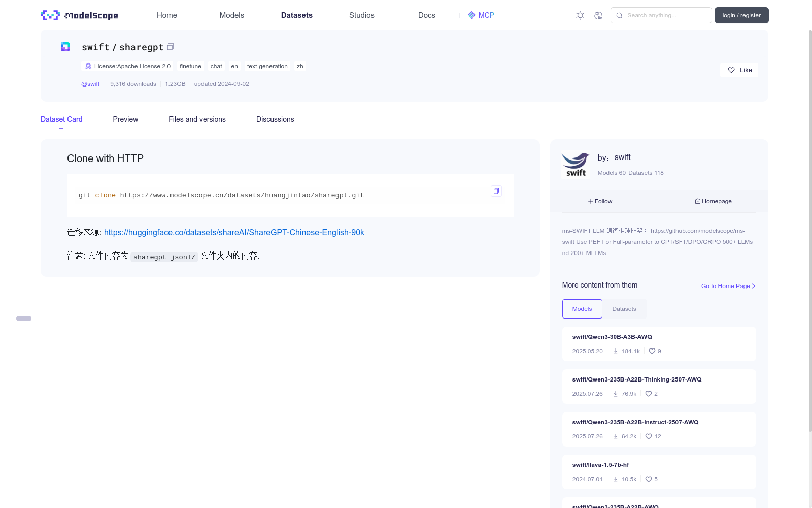Viewport: 812px width, 508px height.
Task: Click the sharegpt_jsonl/ inline code
Action: coord(164,257)
